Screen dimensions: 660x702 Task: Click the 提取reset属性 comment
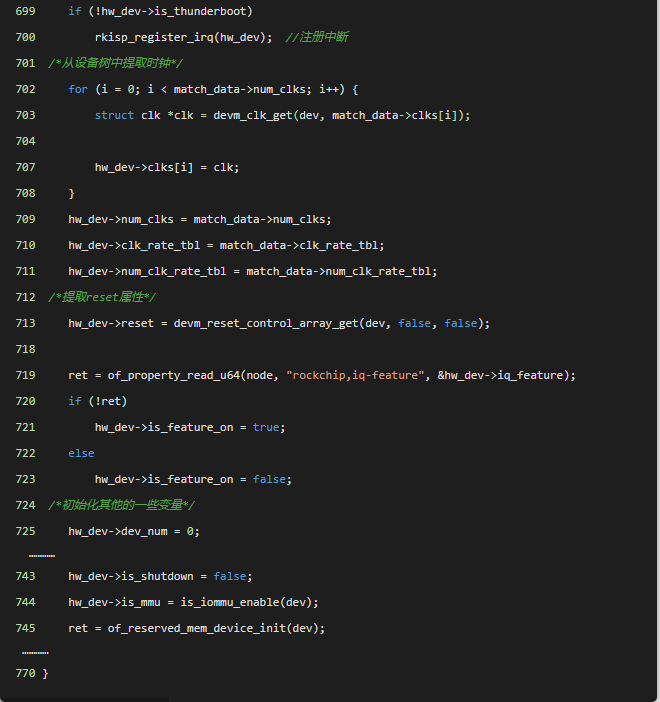click(x=102, y=297)
